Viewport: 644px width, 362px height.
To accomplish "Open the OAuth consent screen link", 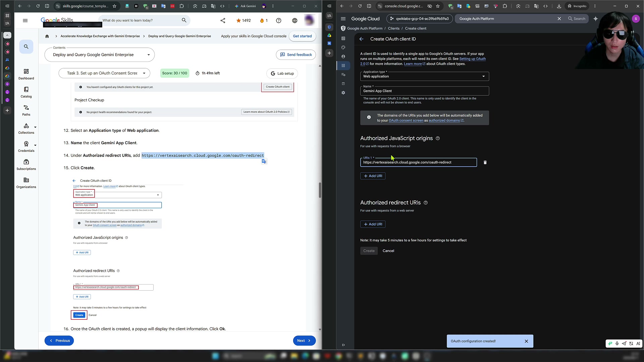I will tap(406, 121).
